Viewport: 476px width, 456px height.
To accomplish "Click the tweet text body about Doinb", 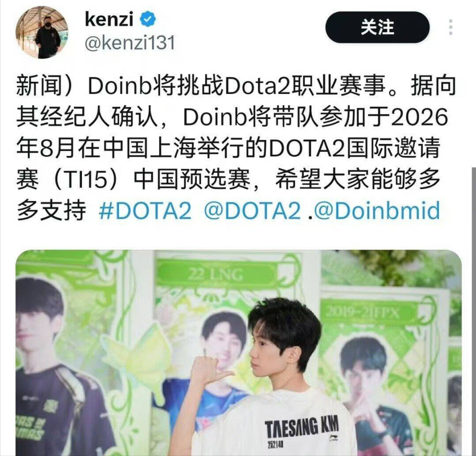I will tap(236, 148).
